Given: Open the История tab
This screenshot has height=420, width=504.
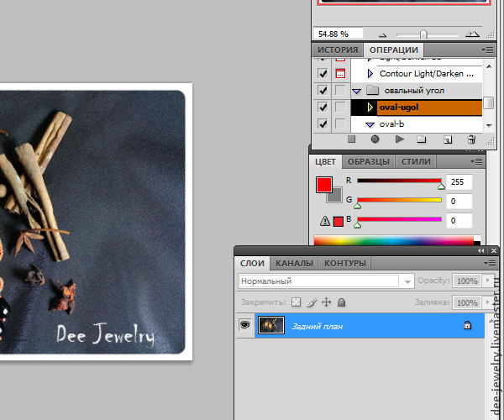Looking at the screenshot, I should click(x=337, y=50).
